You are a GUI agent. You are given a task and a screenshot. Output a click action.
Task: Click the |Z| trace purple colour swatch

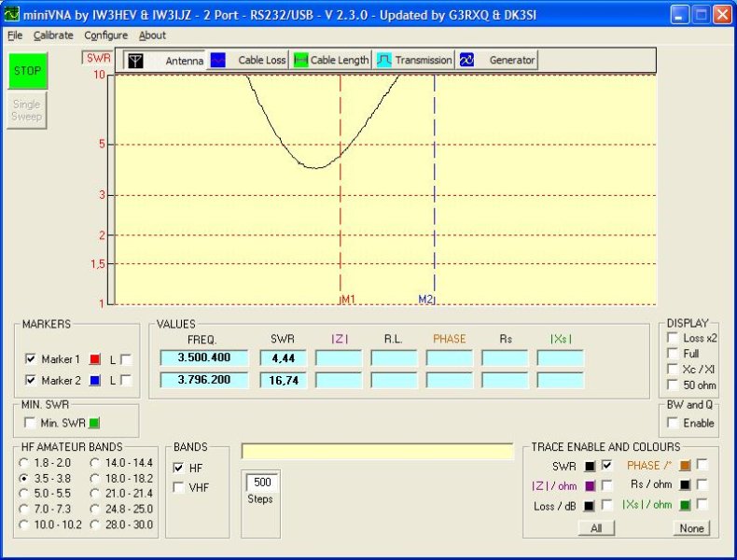[590, 485]
